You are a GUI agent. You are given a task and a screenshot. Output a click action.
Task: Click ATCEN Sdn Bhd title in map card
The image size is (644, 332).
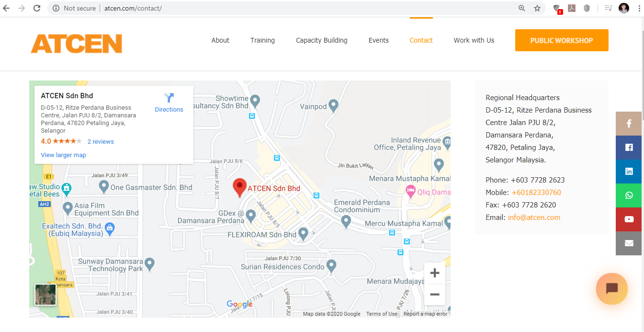tap(67, 96)
